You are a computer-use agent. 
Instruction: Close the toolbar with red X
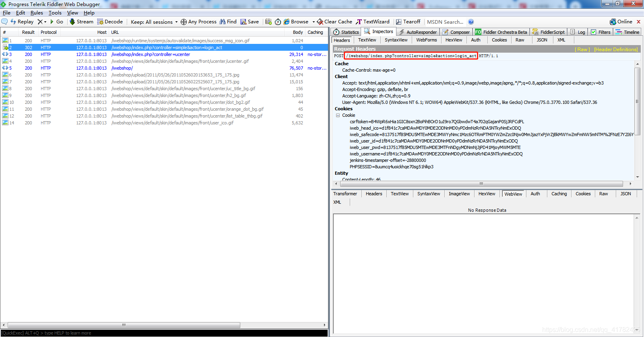click(638, 22)
